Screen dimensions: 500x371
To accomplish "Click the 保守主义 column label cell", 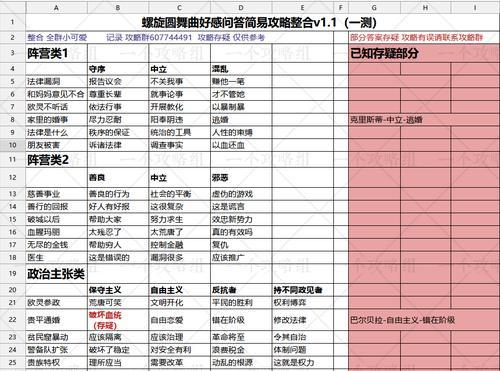I will [118, 290].
